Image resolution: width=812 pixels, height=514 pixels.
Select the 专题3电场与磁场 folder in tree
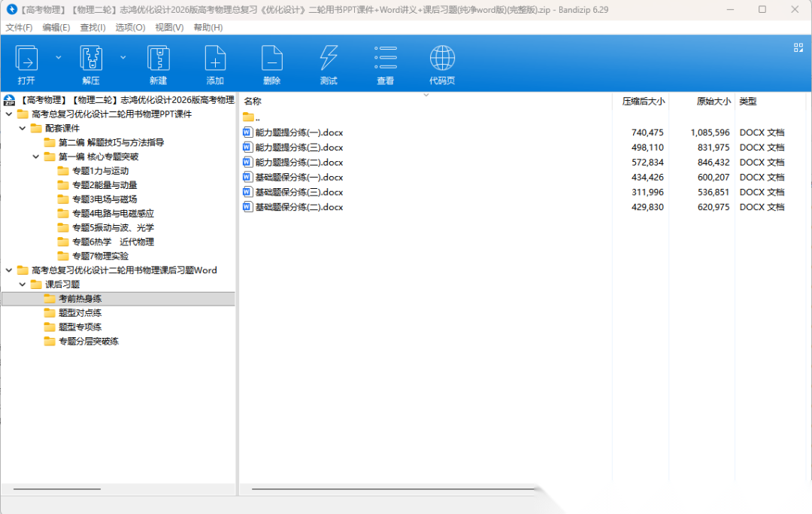click(104, 199)
